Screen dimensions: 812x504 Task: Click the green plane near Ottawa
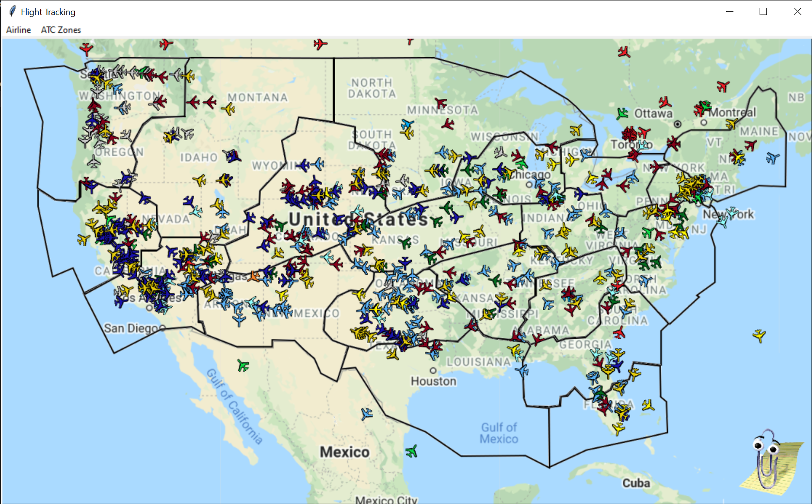pyautogui.click(x=623, y=113)
